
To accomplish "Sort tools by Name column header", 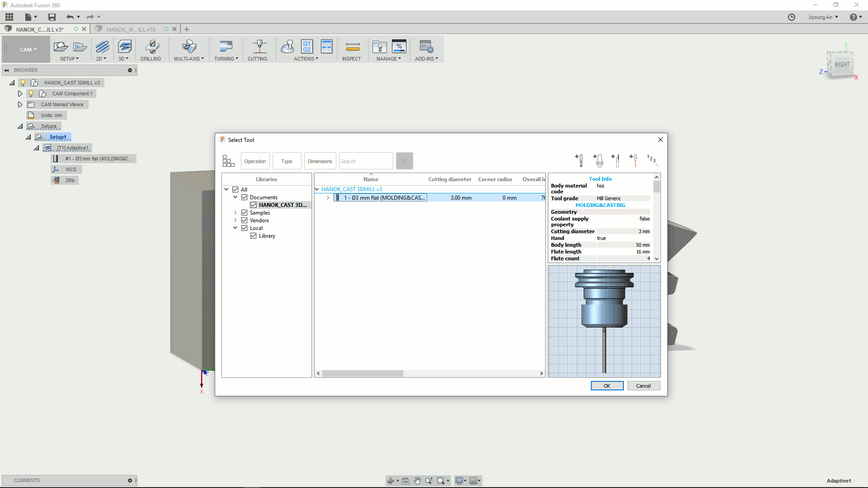I will 371,179.
